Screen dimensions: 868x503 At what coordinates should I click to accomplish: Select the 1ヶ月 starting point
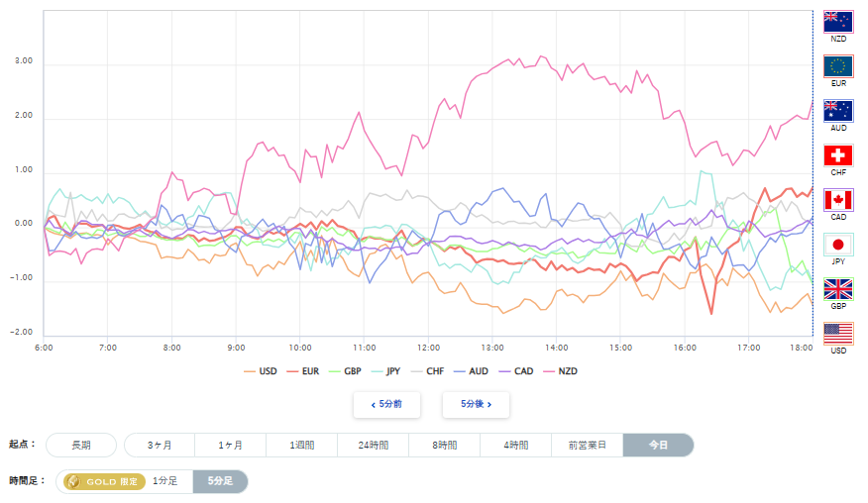tap(230, 445)
